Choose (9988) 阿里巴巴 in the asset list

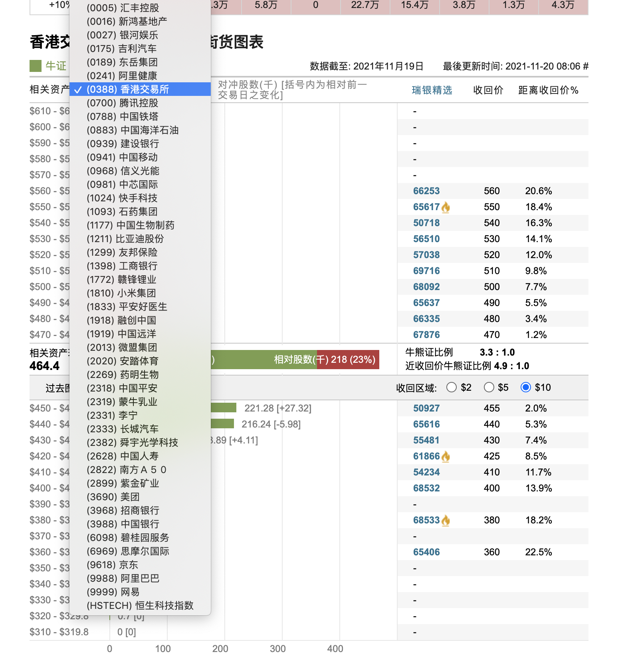point(123,579)
